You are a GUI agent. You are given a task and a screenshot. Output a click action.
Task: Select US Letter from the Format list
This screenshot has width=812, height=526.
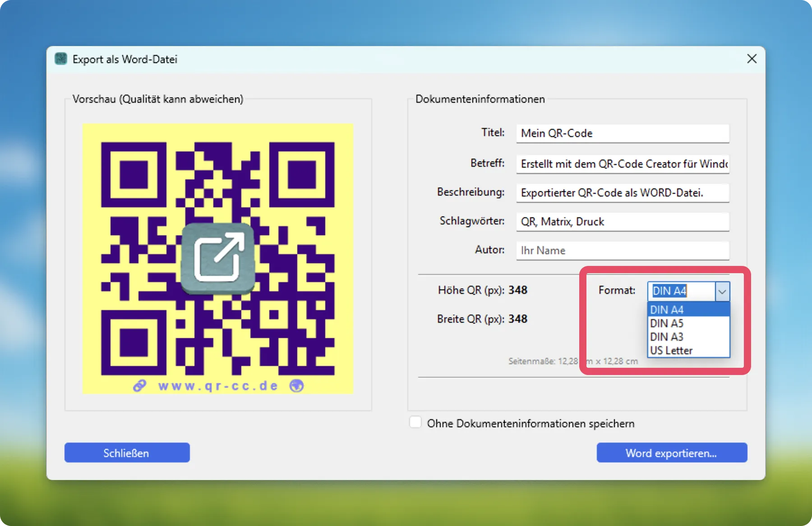pos(688,350)
